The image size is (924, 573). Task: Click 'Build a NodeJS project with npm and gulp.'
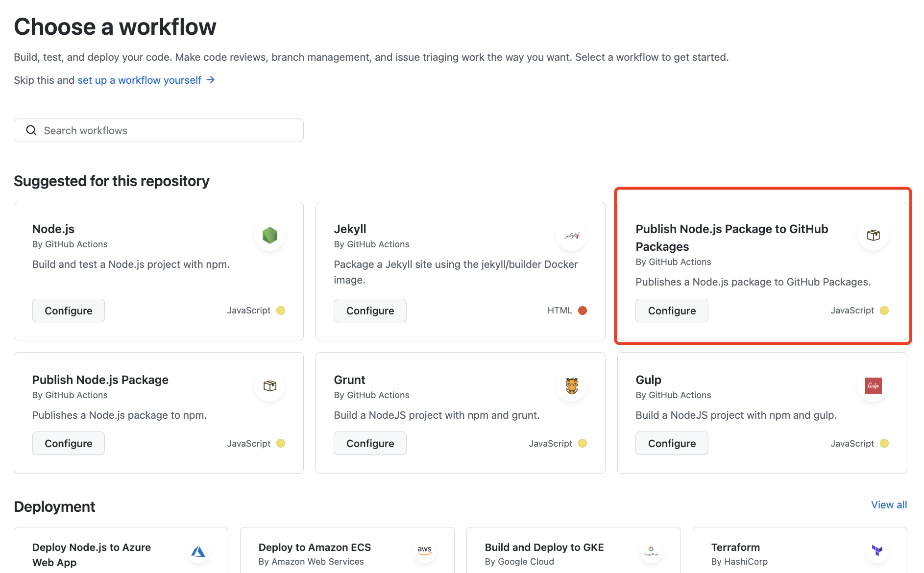click(736, 415)
